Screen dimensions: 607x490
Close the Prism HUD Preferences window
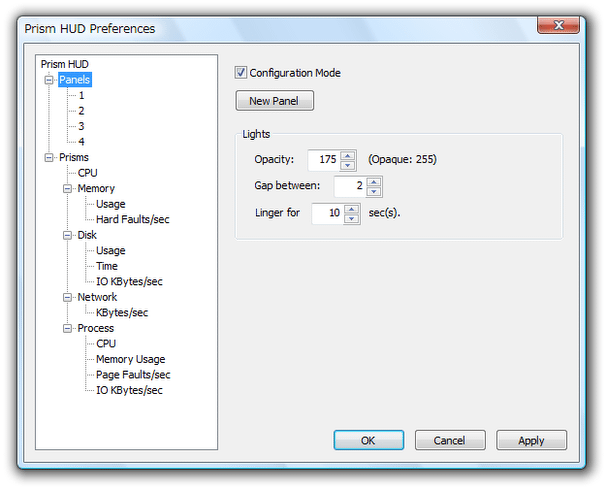click(558, 25)
